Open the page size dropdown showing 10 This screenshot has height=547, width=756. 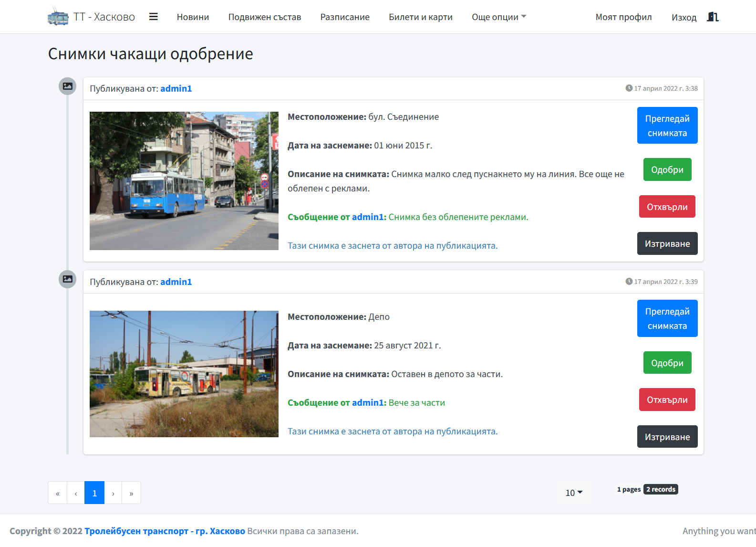pyautogui.click(x=574, y=493)
